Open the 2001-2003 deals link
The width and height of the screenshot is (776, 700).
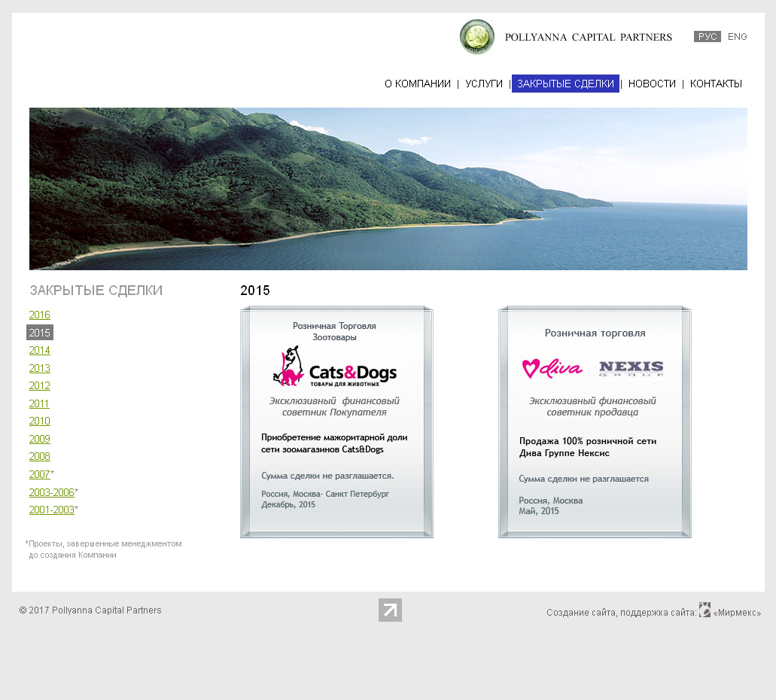(51, 510)
